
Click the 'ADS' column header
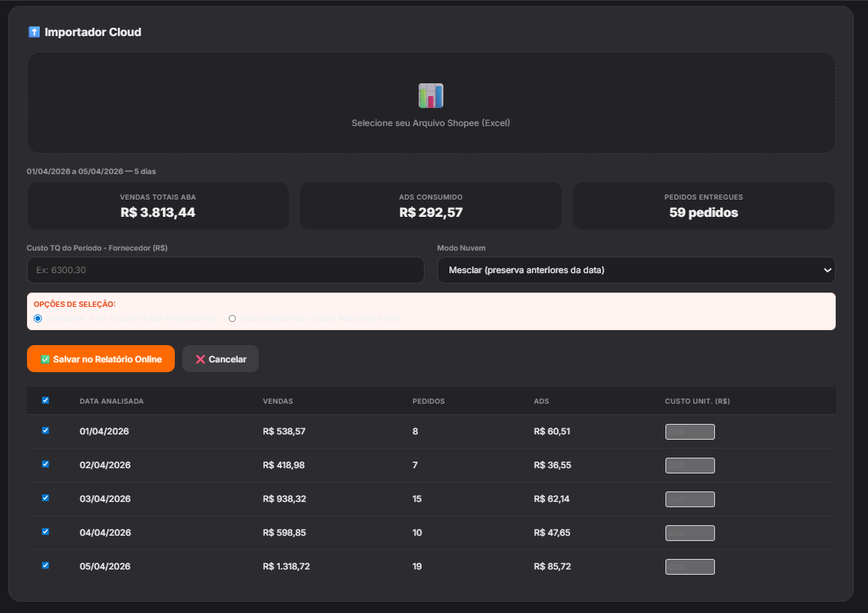tap(542, 401)
